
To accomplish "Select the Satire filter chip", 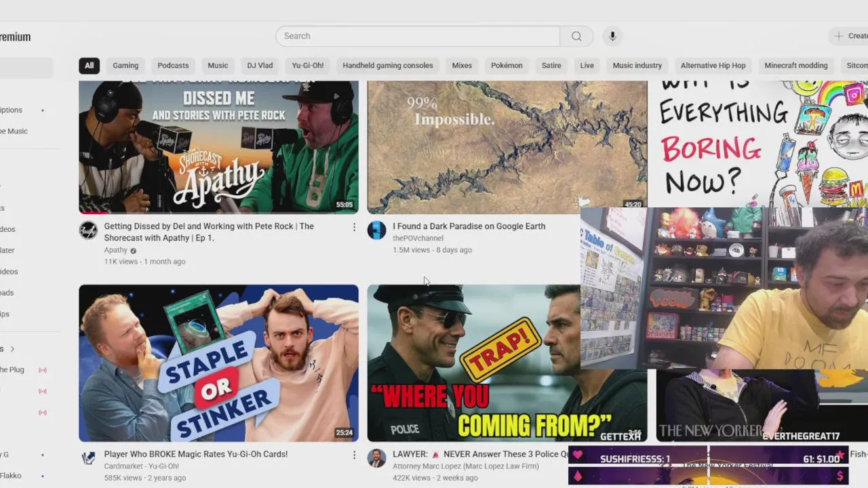I will pos(551,66).
